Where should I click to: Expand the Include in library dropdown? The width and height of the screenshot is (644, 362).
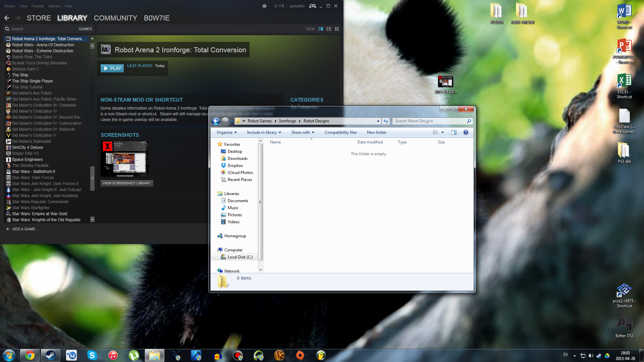[x=264, y=132]
